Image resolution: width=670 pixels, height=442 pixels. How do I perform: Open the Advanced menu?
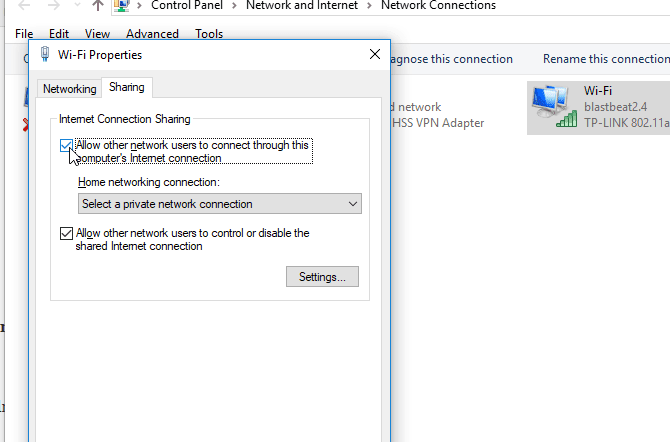pos(153,34)
